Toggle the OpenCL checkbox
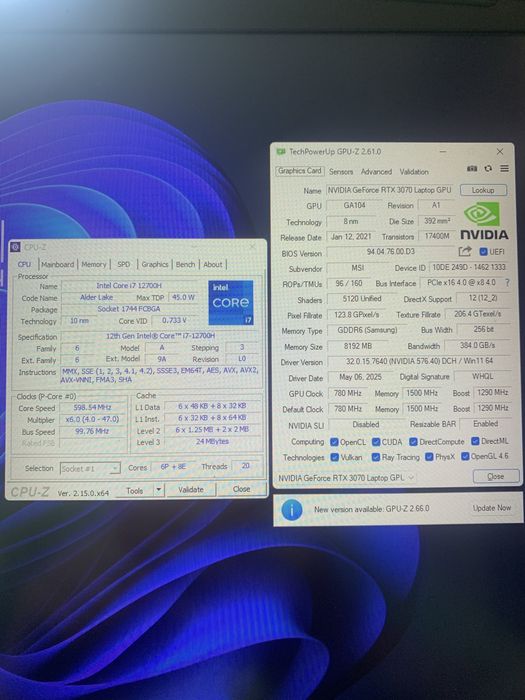525x700 pixels. (x=334, y=442)
